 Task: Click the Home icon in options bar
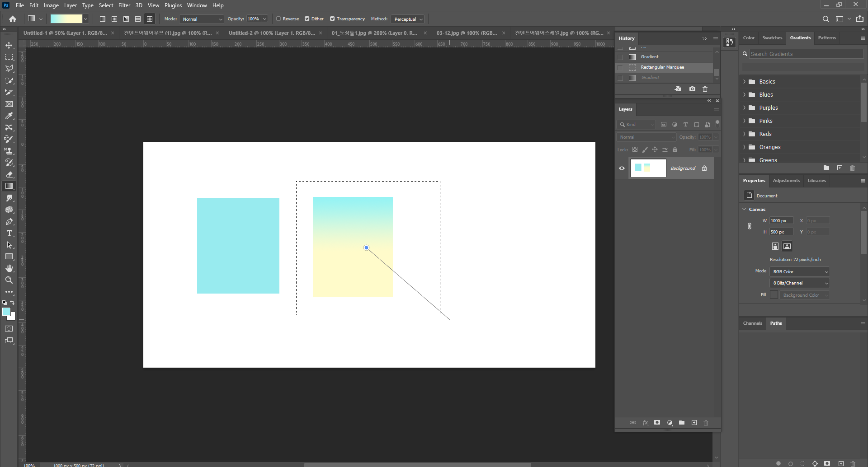13,19
